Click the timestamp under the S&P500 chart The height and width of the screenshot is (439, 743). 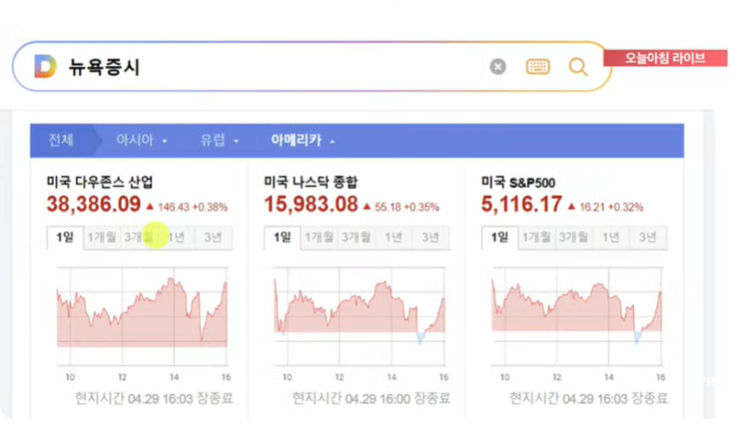coord(589,398)
